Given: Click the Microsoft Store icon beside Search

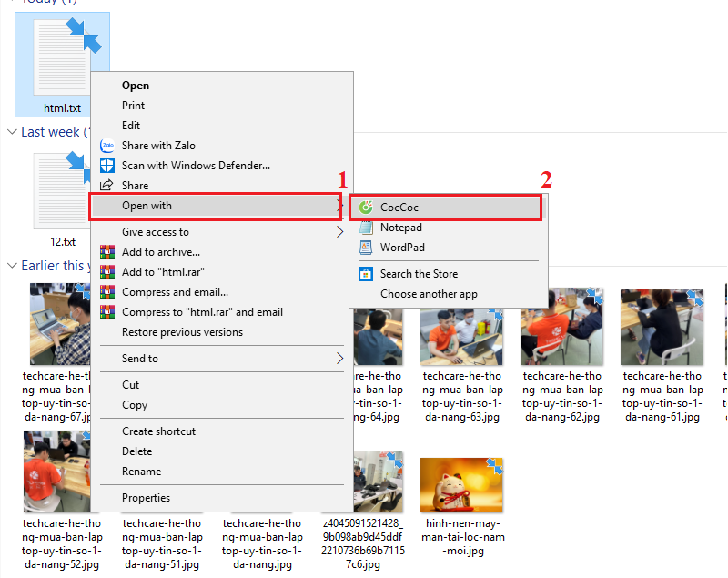Looking at the screenshot, I should [x=366, y=274].
